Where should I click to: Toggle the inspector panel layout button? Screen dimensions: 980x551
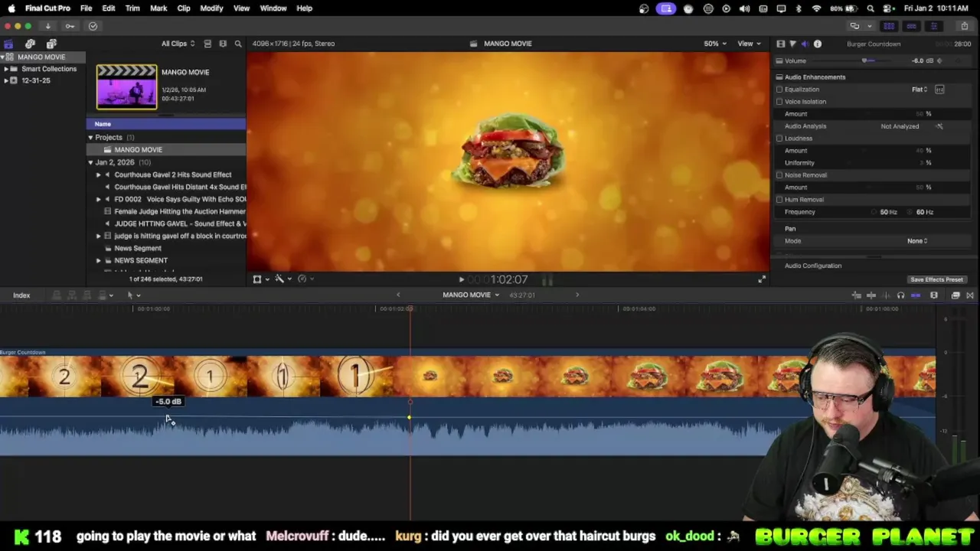(x=933, y=26)
